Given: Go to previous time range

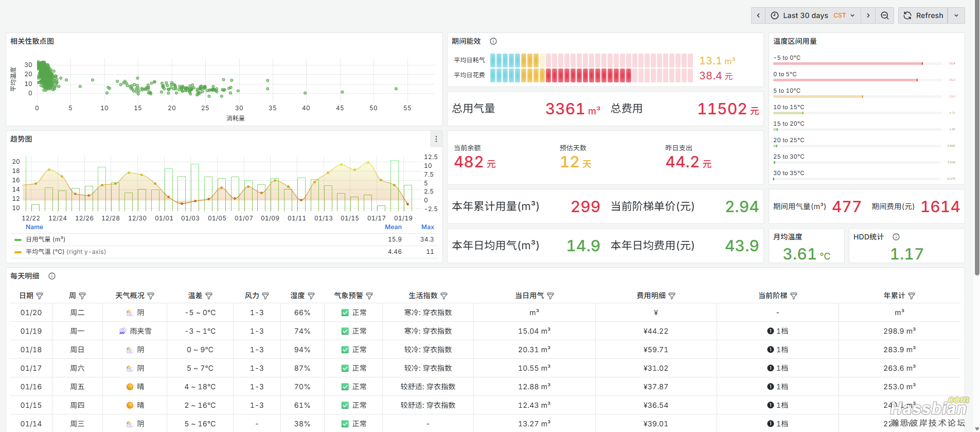Looking at the screenshot, I should coord(758,15).
